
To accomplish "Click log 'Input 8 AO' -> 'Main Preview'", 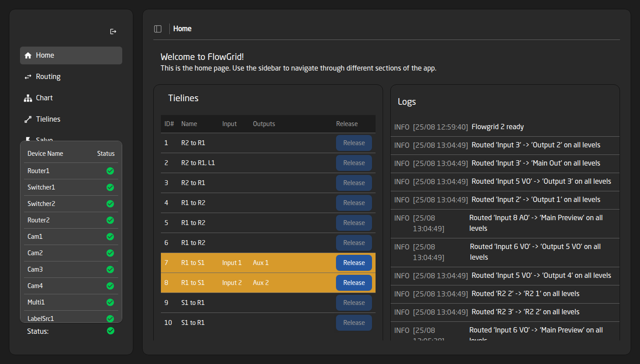I will 505,224.
